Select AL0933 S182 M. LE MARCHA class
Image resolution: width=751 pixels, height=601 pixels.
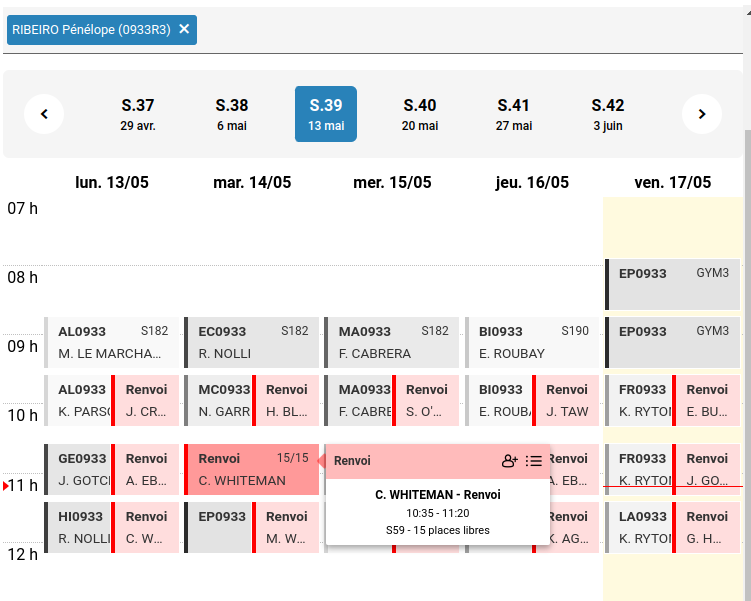[112, 342]
